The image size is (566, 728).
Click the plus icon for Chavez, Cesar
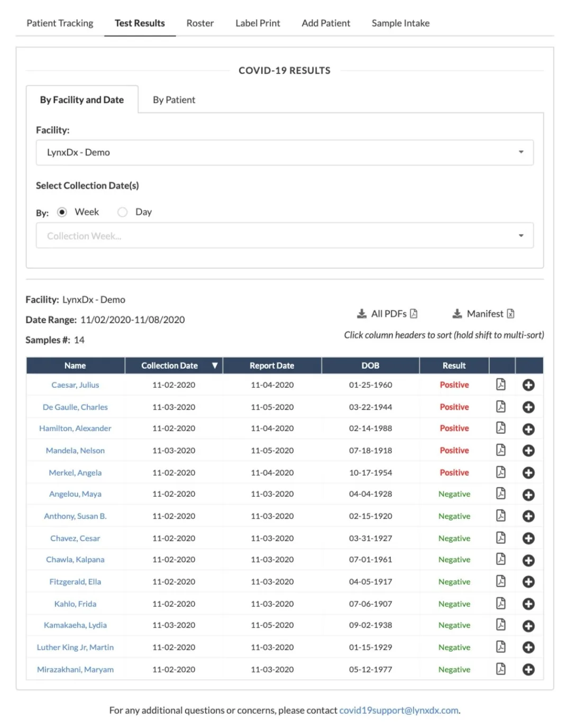tap(528, 538)
